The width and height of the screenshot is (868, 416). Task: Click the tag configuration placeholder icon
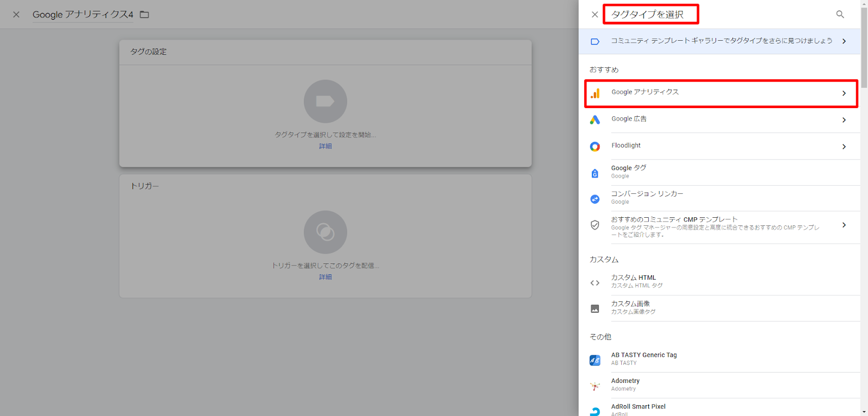coord(325,102)
